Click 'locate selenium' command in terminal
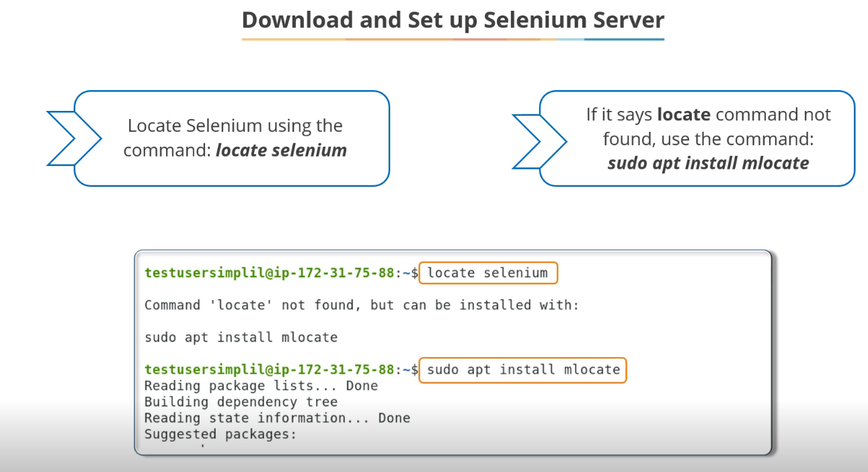This screenshot has height=472, width=868. point(488,273)
